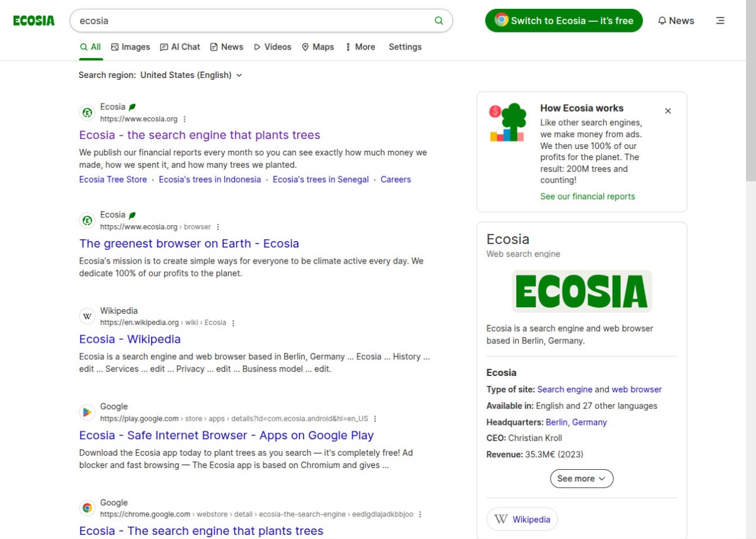Click inside the search input field
The image size is (756, 539).
pos(236,21)
